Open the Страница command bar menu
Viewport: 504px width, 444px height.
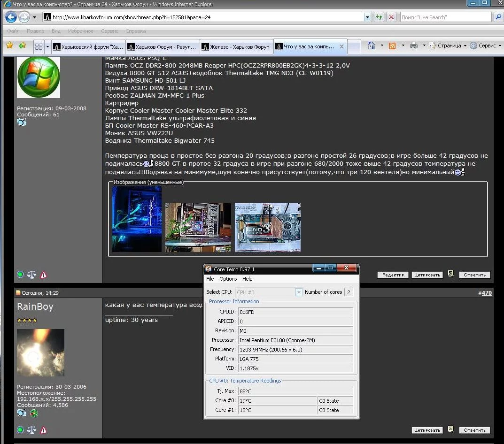coord(448,46)
